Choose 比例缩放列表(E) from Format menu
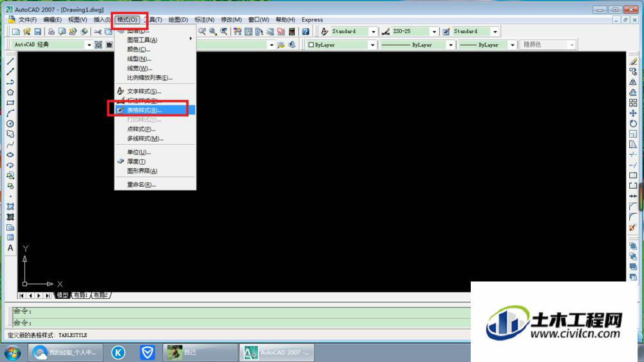644x362 pixels. pos(155,78)
